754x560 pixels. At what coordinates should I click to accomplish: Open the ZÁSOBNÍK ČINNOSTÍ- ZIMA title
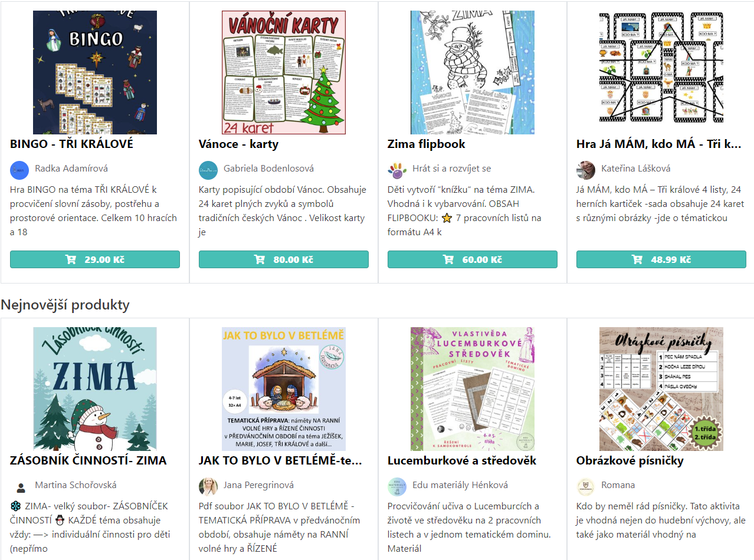pos(88,460)
